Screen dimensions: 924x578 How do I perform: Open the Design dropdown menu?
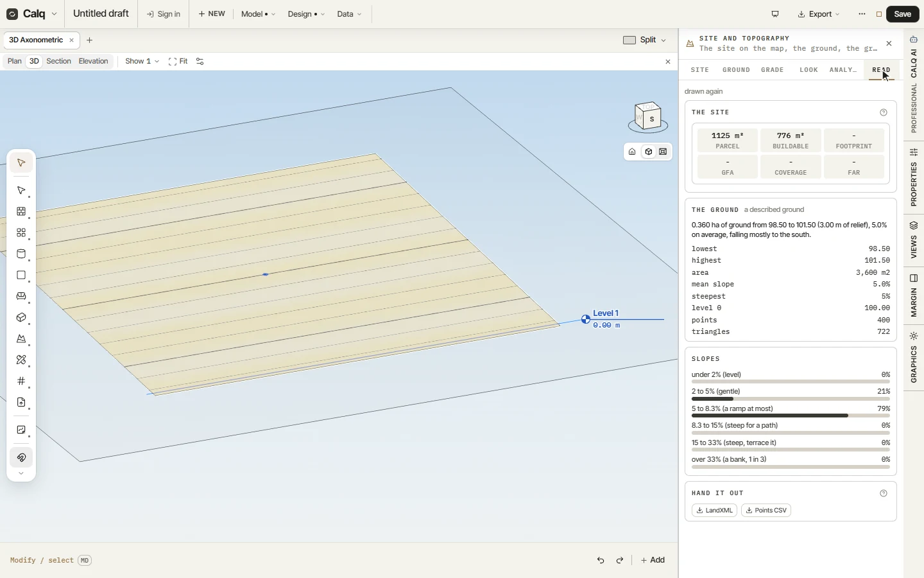pos(306,14)
